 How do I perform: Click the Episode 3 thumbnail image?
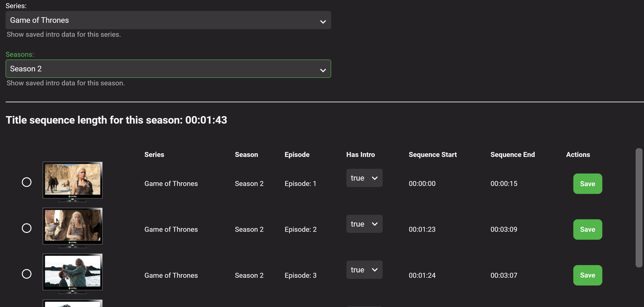coord(72,272)
